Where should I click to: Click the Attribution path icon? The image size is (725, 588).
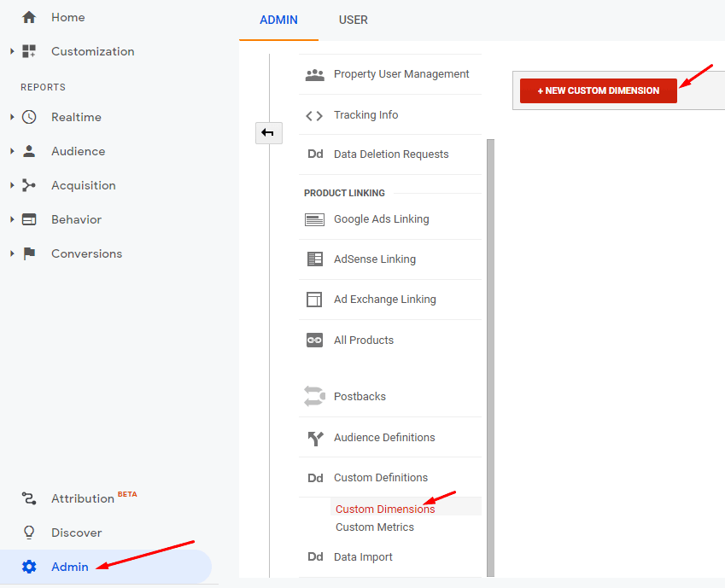click(29, 498)
